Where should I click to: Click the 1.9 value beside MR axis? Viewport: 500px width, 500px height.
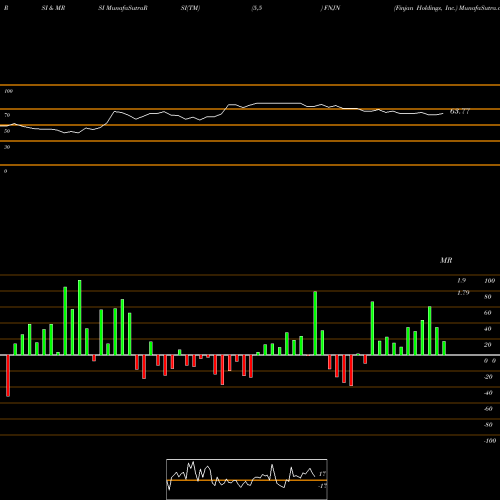click(x=461, y=281)
